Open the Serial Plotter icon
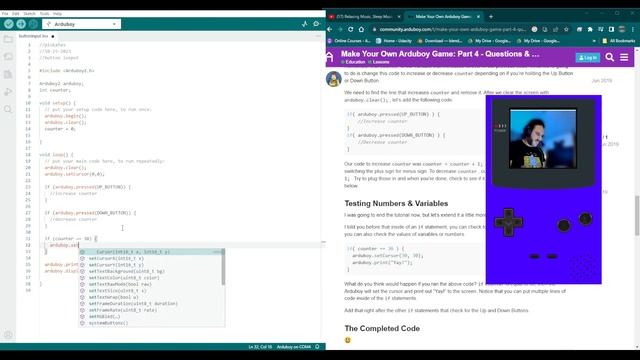 pos(304,24)
